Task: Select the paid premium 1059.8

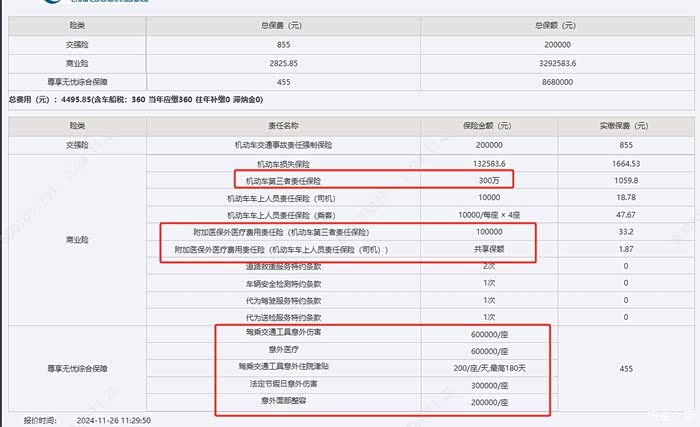Action: (x=626, y=180)
